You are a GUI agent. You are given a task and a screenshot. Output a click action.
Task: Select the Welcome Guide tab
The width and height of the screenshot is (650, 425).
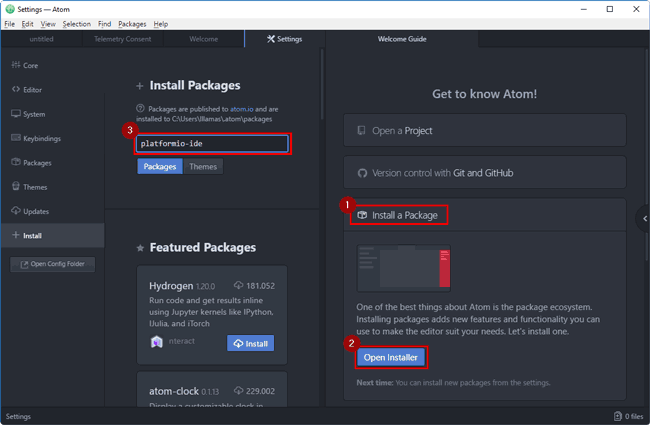click(x=402, y=39)
